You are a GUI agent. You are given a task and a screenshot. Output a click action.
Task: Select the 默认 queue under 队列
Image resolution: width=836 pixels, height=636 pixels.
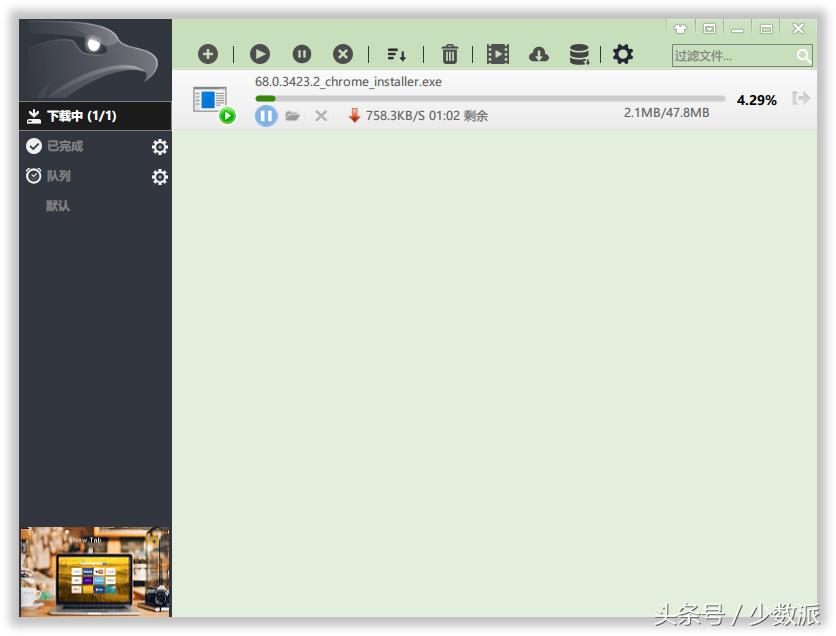point(57,207)
